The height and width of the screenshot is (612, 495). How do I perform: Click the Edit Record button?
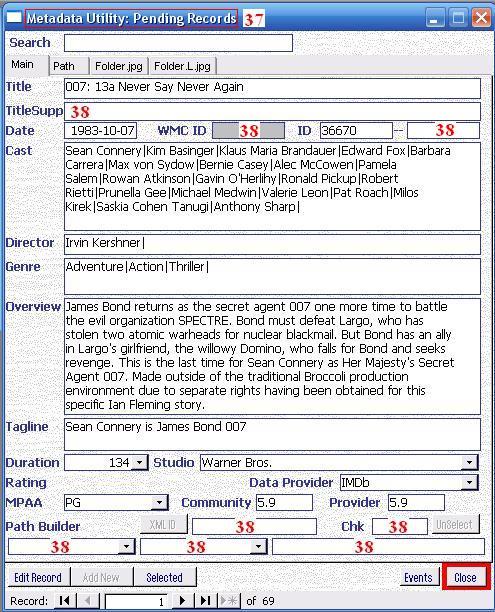pyautogui.click(x=38, y=577)
